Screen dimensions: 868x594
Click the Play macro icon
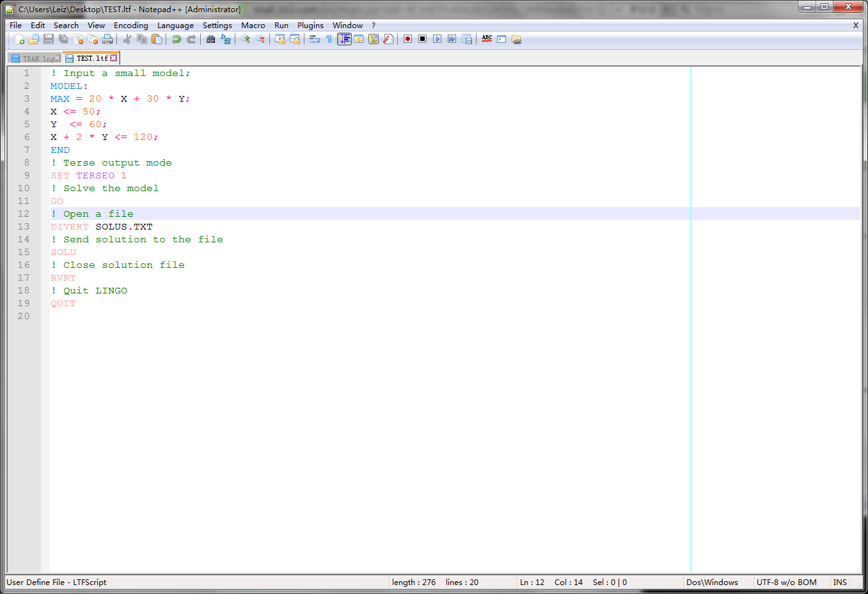coord(437,40)
